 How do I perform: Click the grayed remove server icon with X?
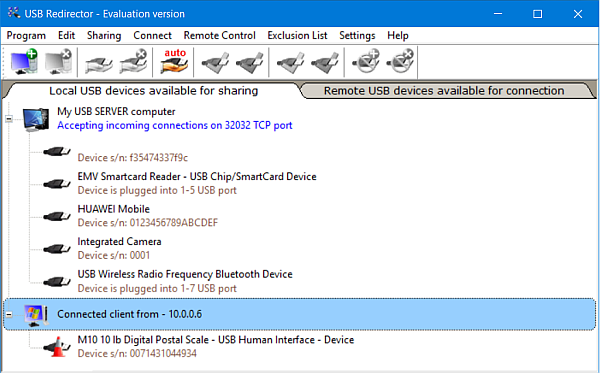[x=58, y=62]
